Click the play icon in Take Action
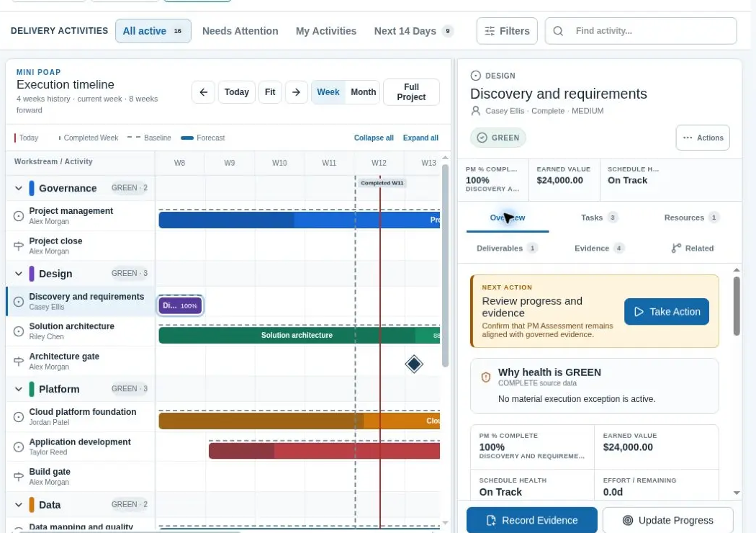The image size is (756, 533). [x=639, y=312]
